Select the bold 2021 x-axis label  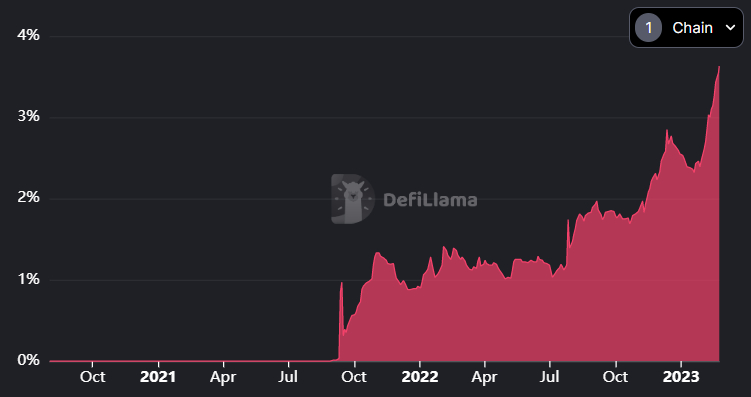pos(158,377)
